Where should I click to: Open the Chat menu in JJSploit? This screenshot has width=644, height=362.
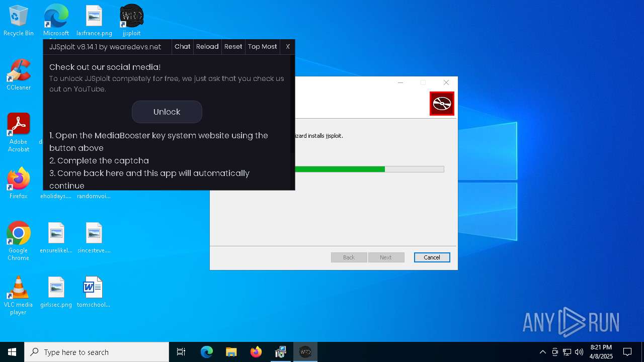[x=182, y=47]
